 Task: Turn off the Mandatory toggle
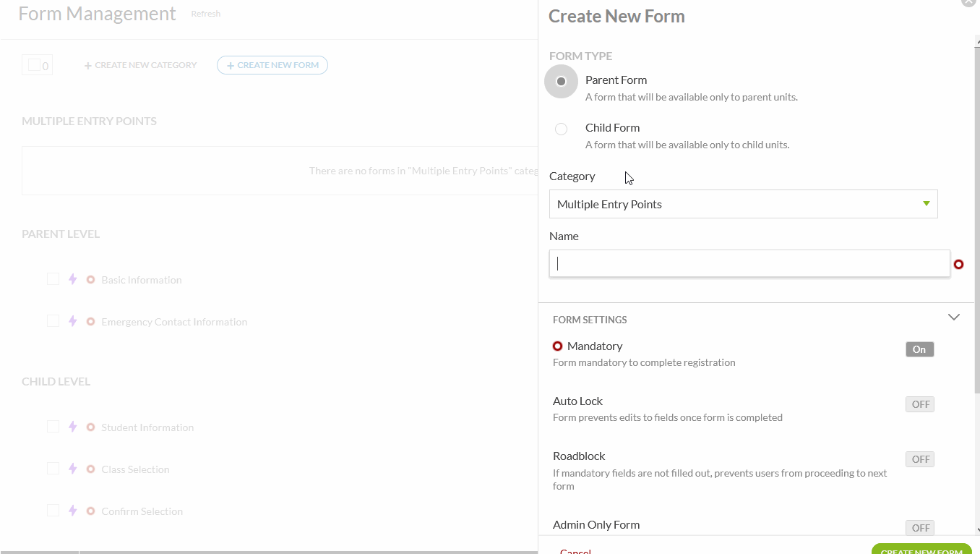click(x=919, y=349)
